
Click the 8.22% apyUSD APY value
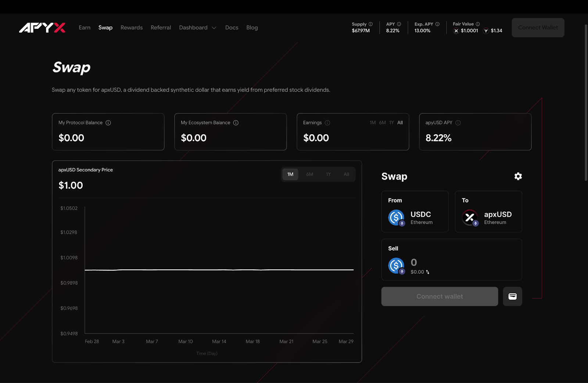pos(438,138)
